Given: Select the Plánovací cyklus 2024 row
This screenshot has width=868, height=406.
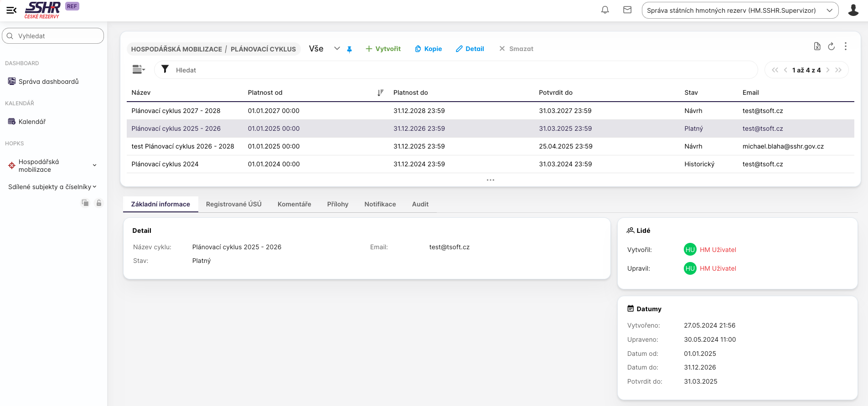Looking at the screenshot, I should coord(165,164).
